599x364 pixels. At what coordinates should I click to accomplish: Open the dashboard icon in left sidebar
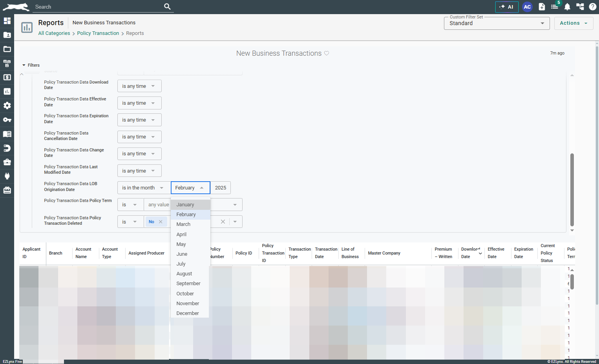click(7, 21)
